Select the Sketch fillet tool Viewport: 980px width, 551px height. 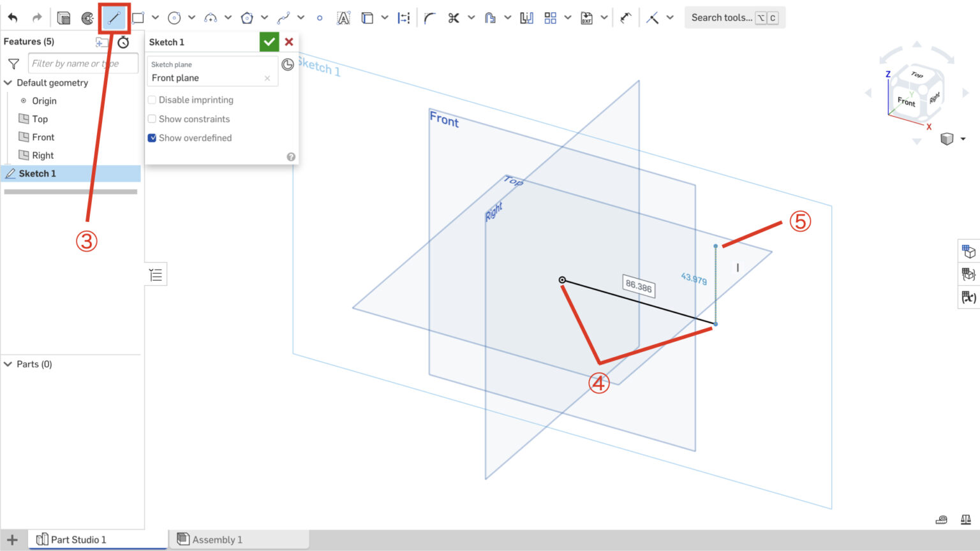(427, 17)
